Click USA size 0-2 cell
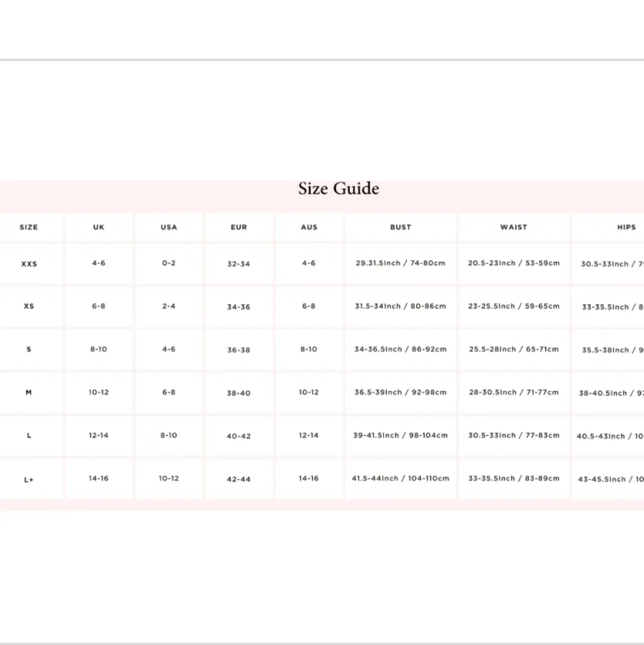 click(x=169, y=263)
